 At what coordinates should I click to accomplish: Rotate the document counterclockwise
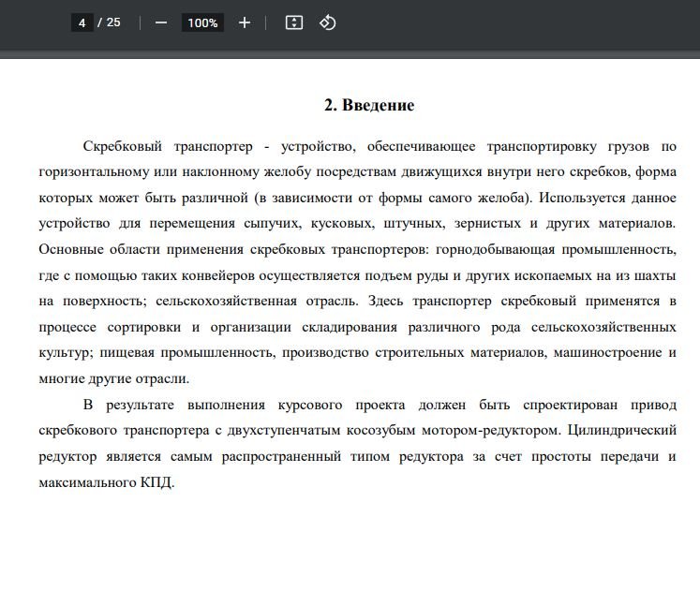click(x=327, y=22)
